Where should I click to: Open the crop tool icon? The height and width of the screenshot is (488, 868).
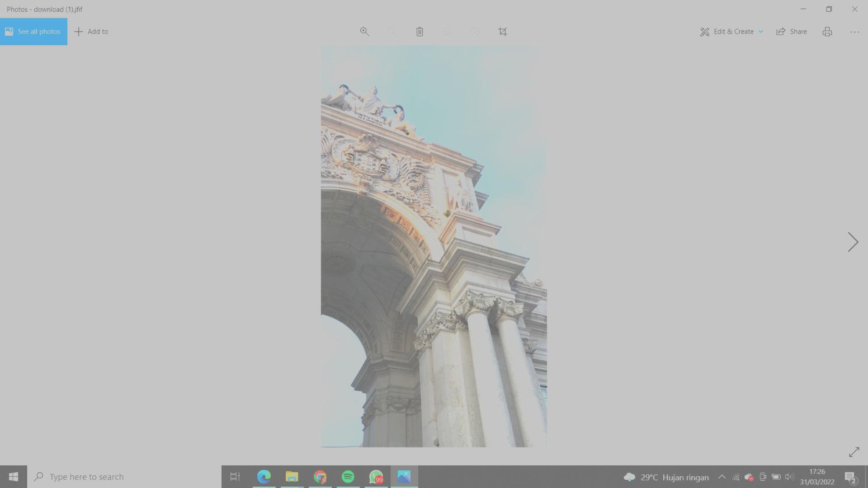pos(502,32)
